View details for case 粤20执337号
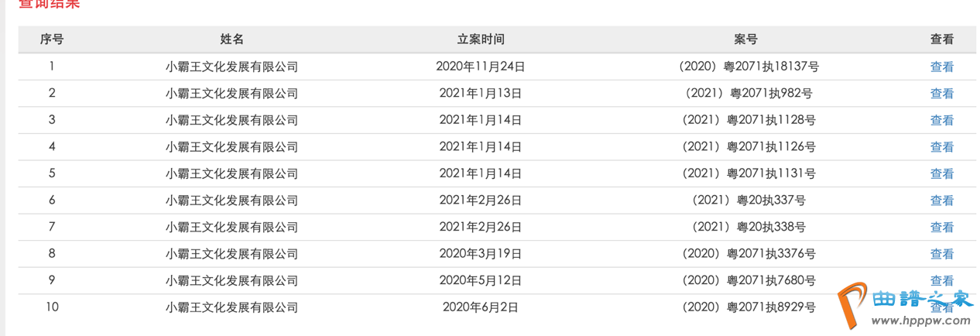 pyautogui.click(x=941, y=201)
